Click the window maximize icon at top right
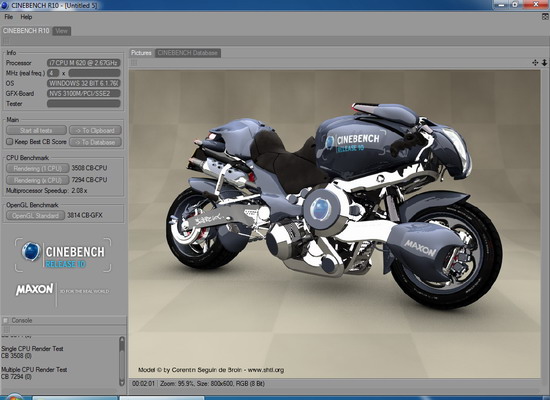The height and width of the screenshot is (400, 550). click(515, 4)
